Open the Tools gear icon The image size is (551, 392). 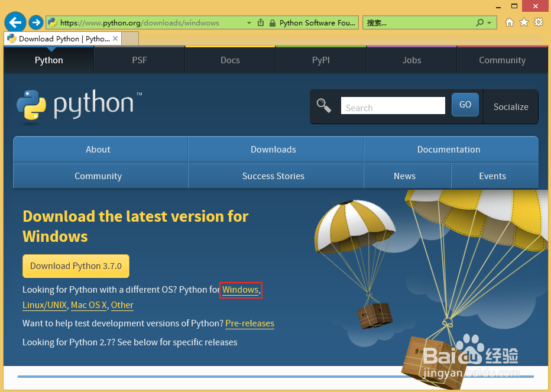click(x=539, y=22)
